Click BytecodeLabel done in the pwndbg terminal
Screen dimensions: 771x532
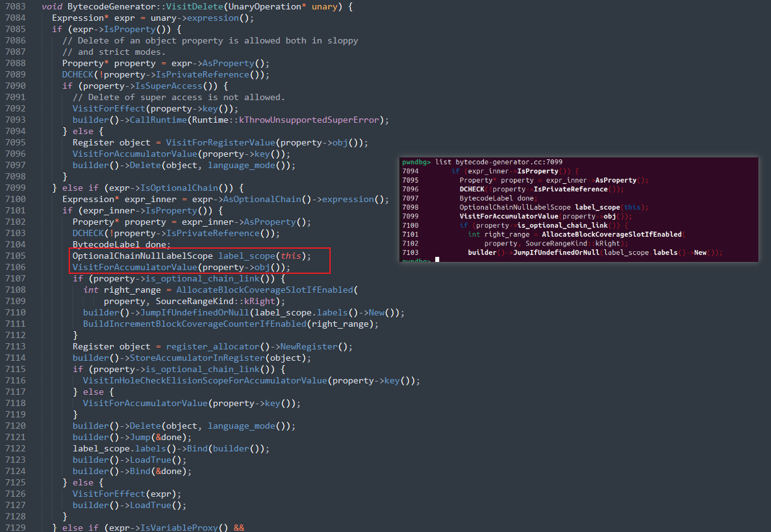(498, 198)
